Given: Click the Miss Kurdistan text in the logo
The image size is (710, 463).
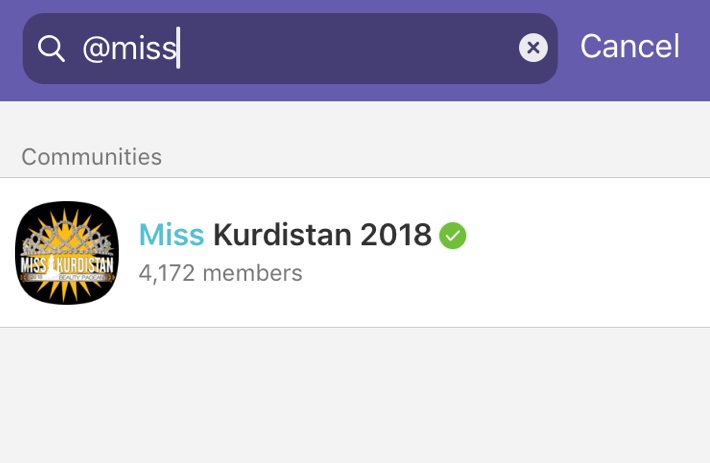Looking at the screenshot, I should point(67,263).
